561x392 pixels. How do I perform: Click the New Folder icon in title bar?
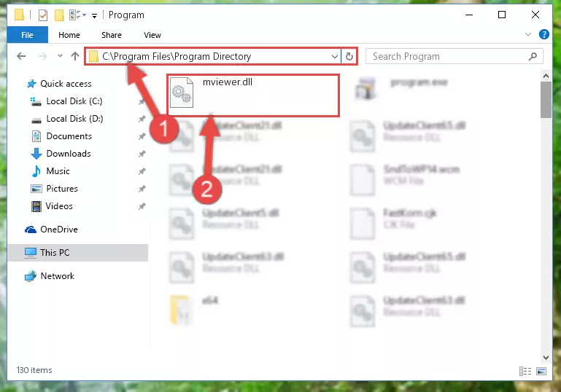(59, 15)
